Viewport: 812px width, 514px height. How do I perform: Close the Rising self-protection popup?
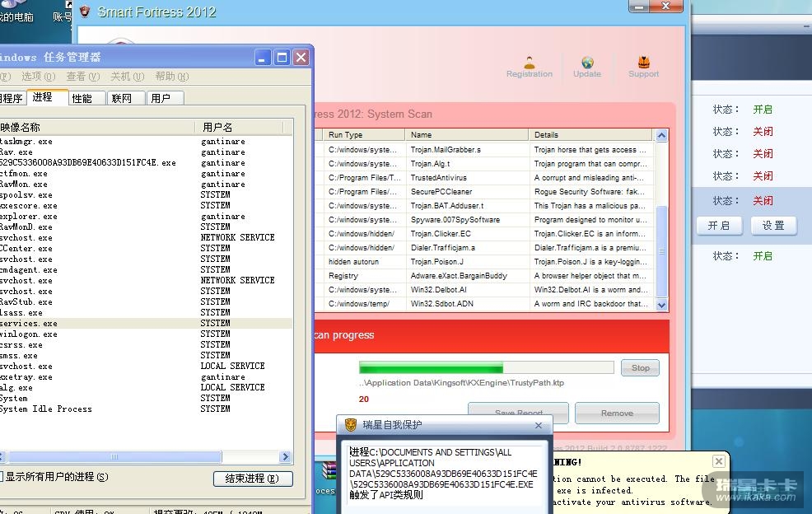[x=539, y=425]
